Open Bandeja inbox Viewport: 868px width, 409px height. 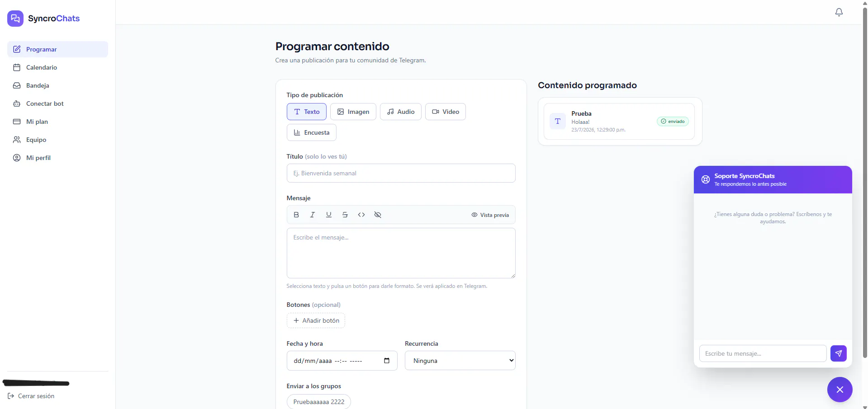[57, 85]
